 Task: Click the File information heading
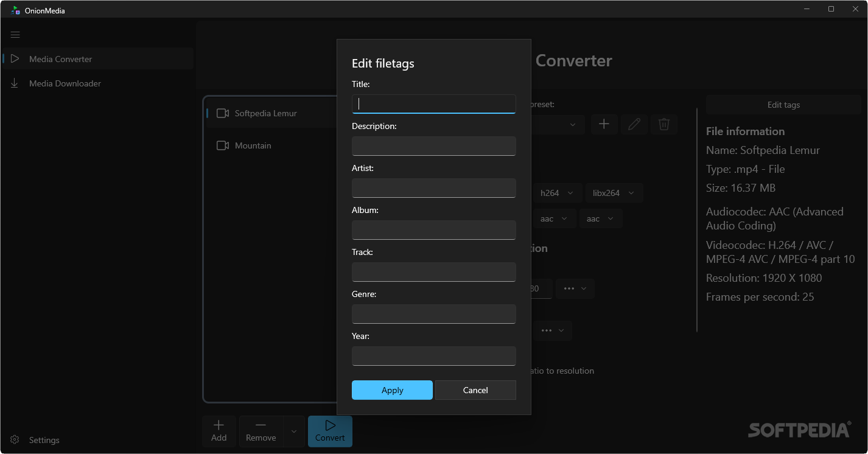pos(745,131)
